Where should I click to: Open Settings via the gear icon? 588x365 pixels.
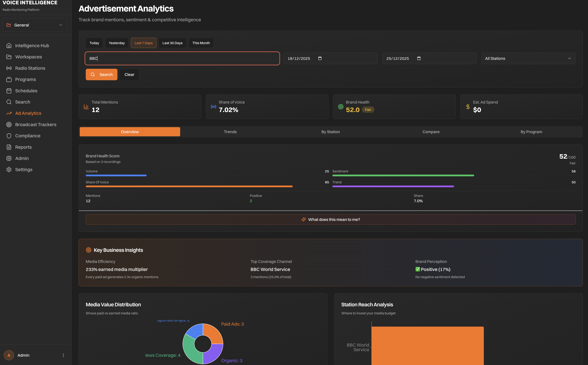[x=9, y=169]
